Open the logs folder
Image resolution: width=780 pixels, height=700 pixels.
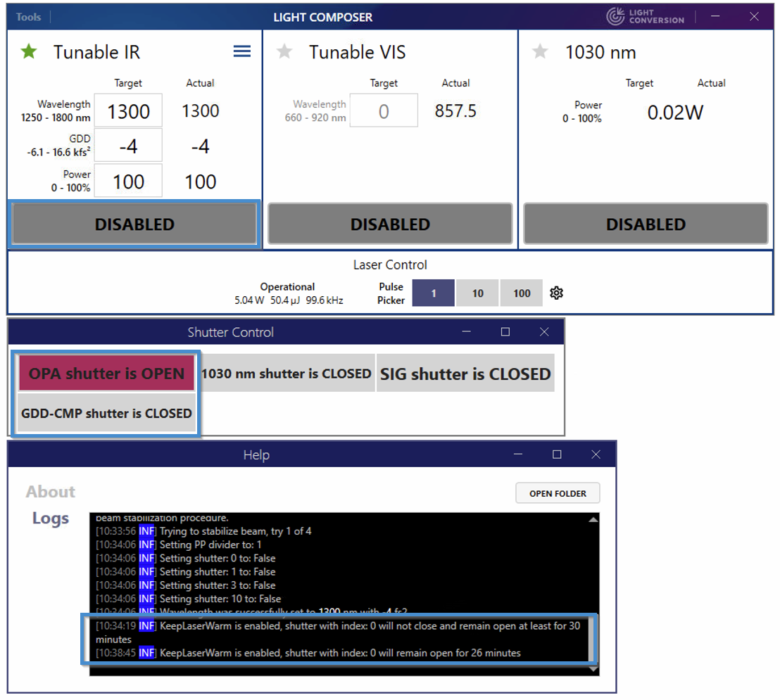click(x=558, y=493)
